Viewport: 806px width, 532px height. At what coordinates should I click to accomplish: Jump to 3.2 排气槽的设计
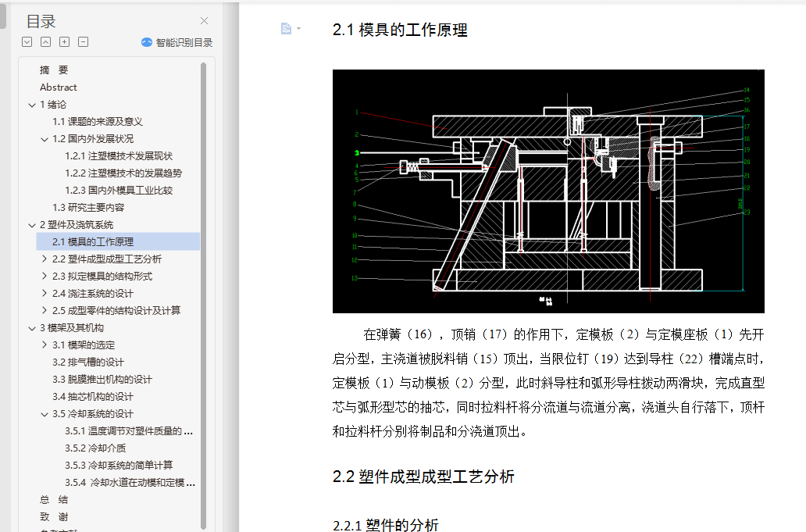pos(88,362)
